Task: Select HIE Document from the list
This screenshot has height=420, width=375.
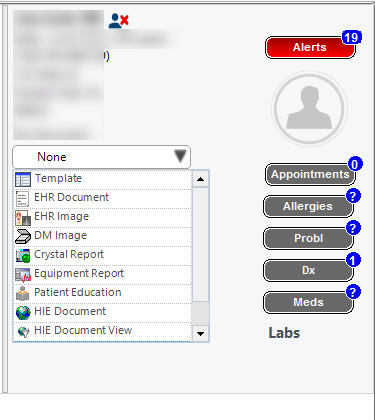Action: click(103, 313)
